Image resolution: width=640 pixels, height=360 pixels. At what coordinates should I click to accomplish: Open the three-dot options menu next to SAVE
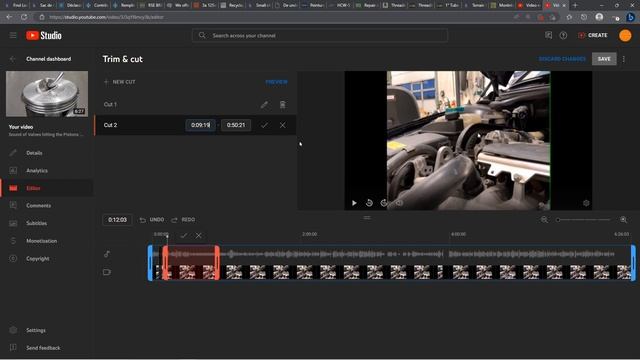624,59
